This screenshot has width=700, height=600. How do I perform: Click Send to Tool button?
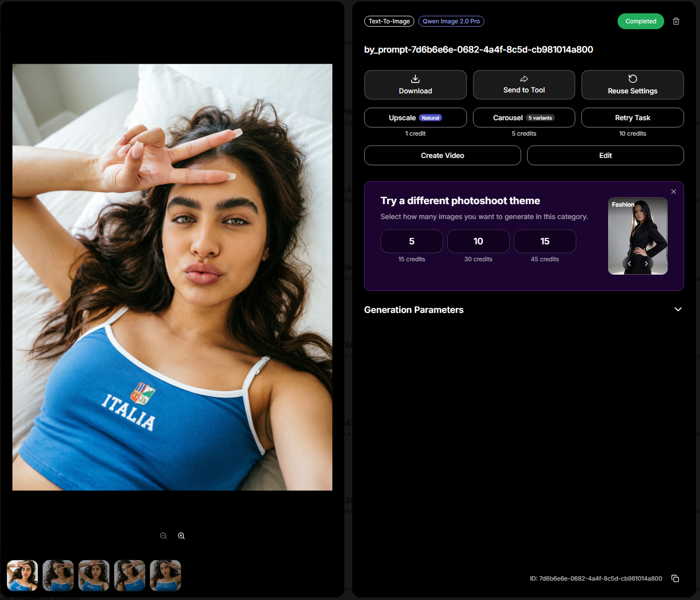point(524,85)
